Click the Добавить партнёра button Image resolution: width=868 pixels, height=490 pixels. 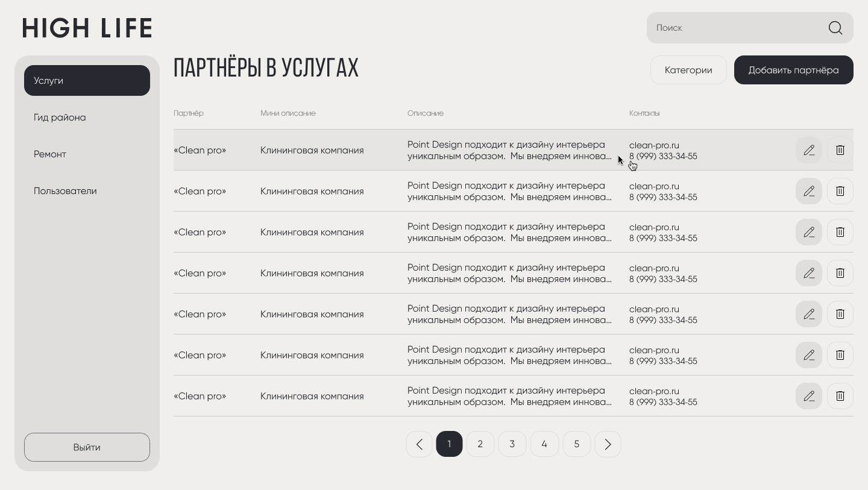click(x=793, y=70)
